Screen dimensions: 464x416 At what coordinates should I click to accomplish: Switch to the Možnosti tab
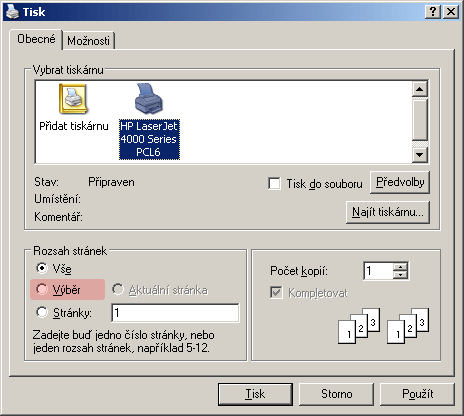click(x=88, y=41)
